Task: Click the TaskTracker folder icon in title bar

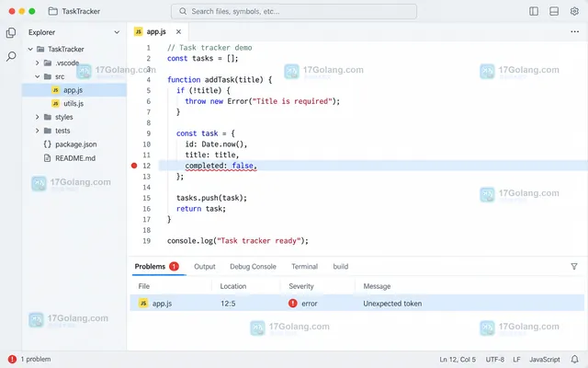Action: tap(53, 11)
